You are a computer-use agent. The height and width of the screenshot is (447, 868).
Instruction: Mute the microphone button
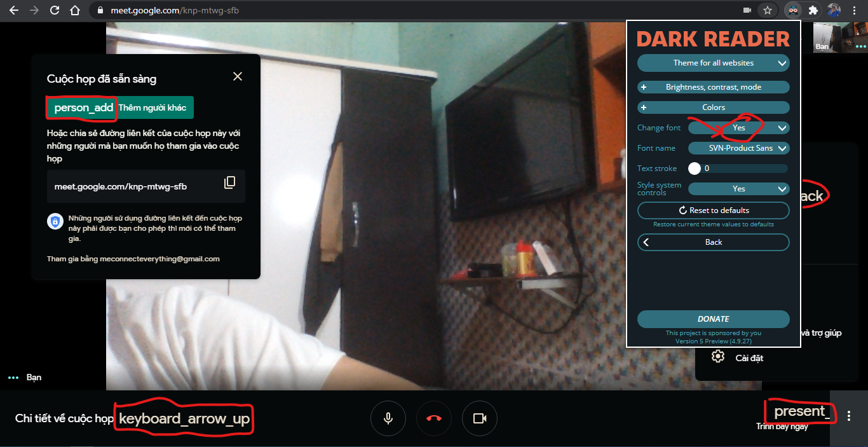388,418
